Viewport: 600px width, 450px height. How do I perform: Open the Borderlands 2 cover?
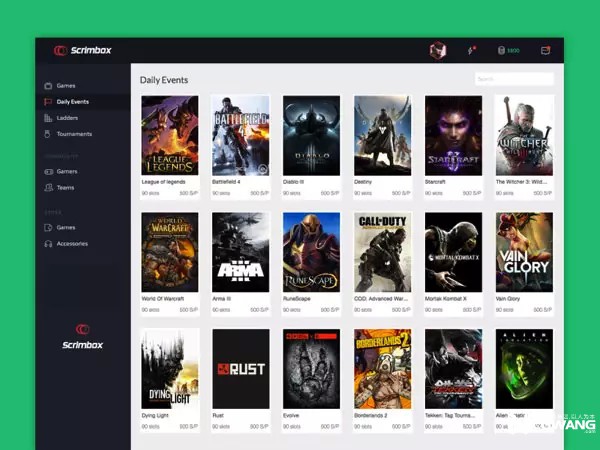383,369
